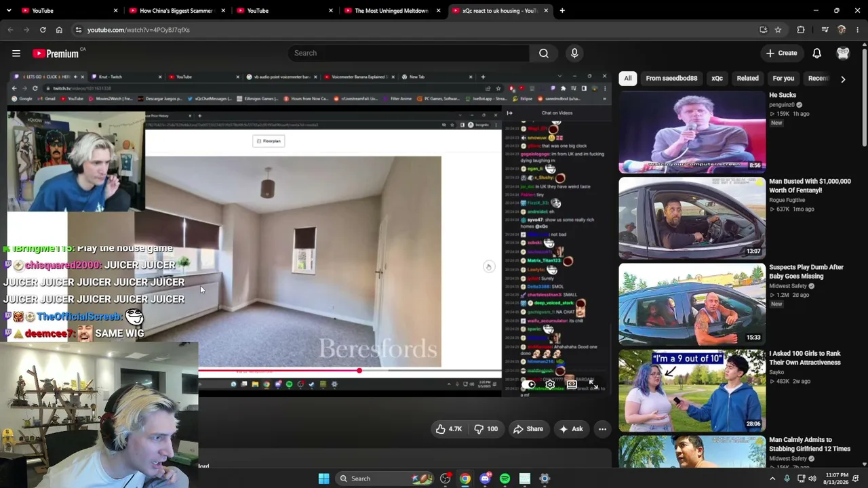
Task: Share this video
Action: point(528,429)
